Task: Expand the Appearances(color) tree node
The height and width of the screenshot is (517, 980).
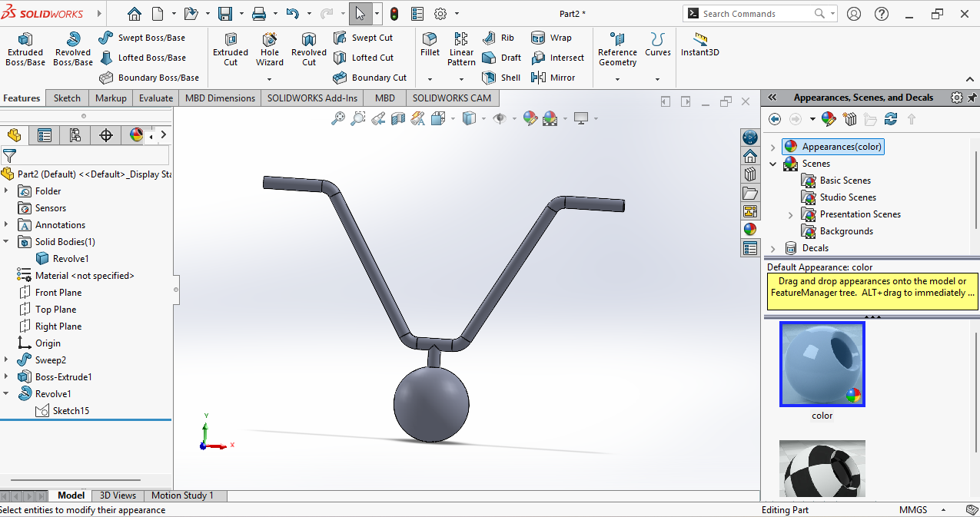Action: coord(773,147)
